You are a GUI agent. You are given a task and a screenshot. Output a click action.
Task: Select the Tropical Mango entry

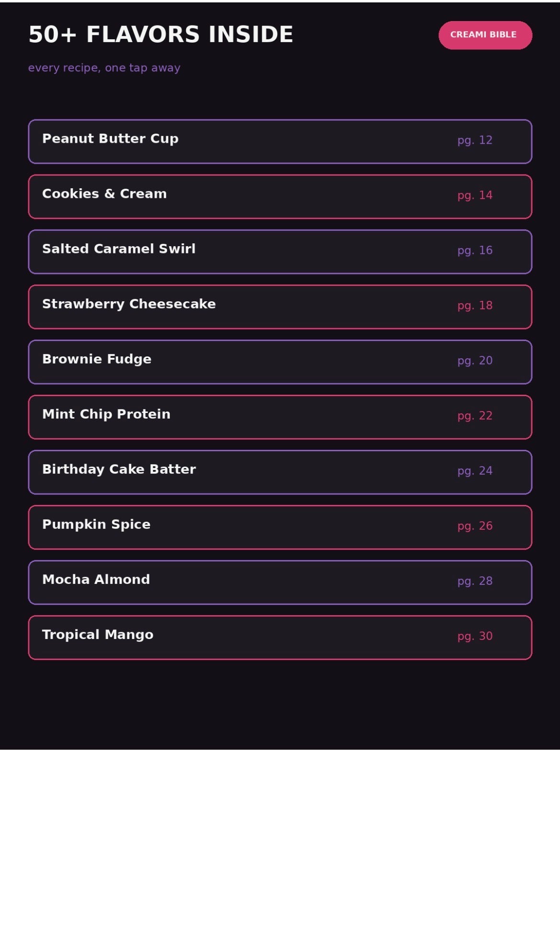click(x=280, y=637)
